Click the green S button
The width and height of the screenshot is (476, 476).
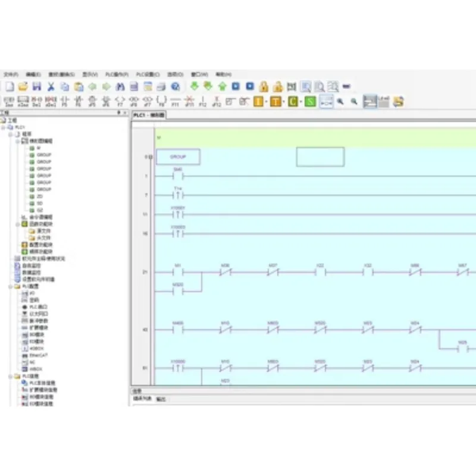(310, 101)
